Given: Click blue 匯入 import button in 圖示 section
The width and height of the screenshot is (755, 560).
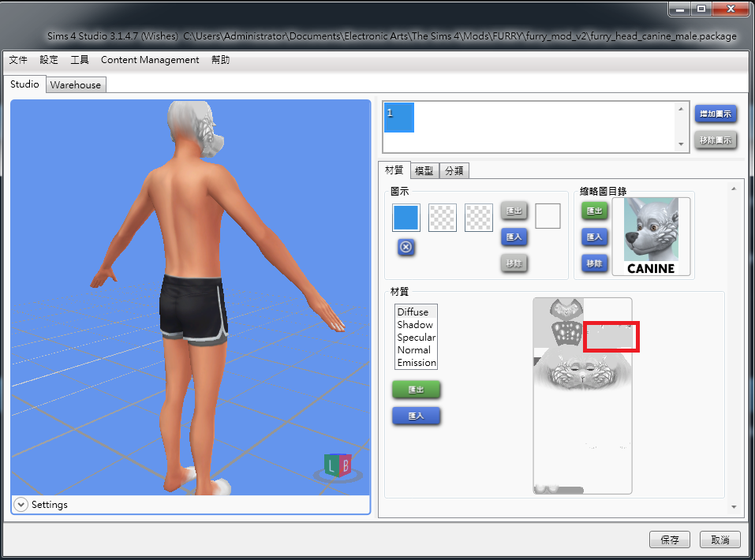Looking at the screenshot, I should 514,237.
